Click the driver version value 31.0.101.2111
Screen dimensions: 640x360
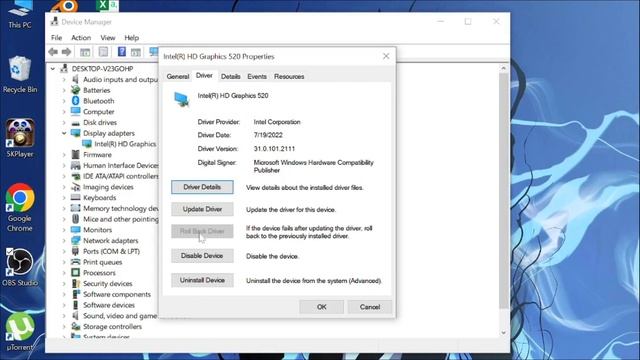[274, 149]
